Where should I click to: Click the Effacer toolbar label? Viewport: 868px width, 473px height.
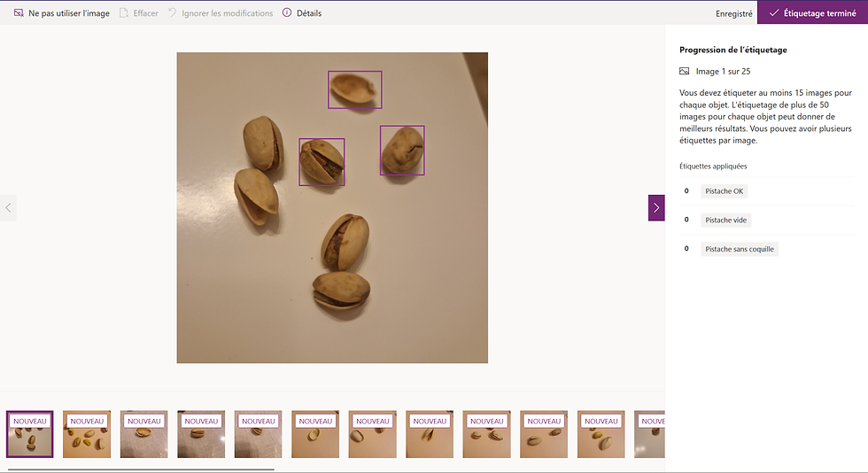(x=145, y=12)
